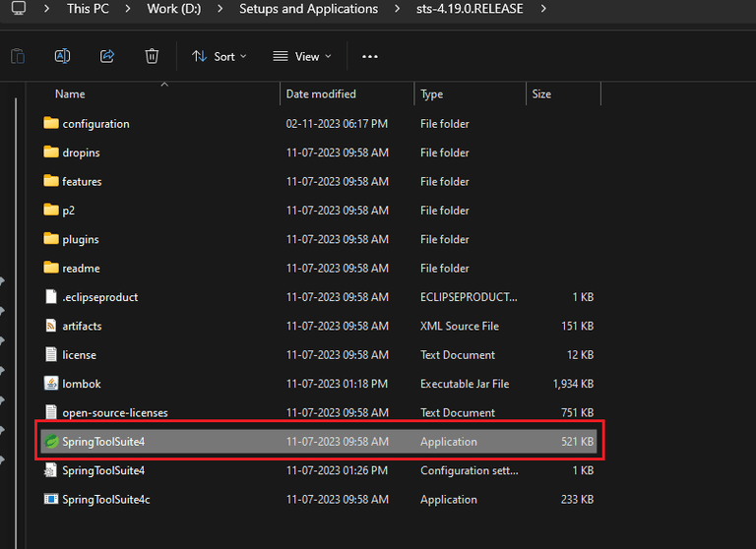Select the dropins folder name
This screenshot has width=756, height=549.
click(x=81, y=152)
